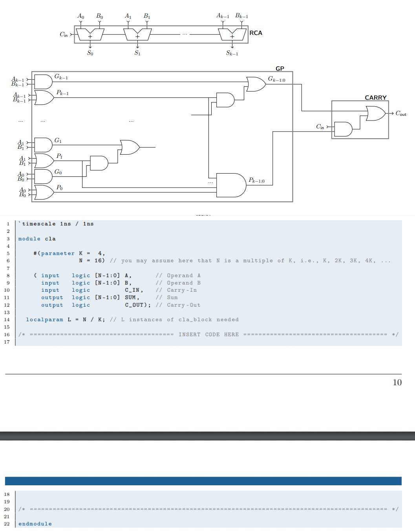The image size is (415, 532).
Task: Click the G0 AND gate
Action: (43, 176)
